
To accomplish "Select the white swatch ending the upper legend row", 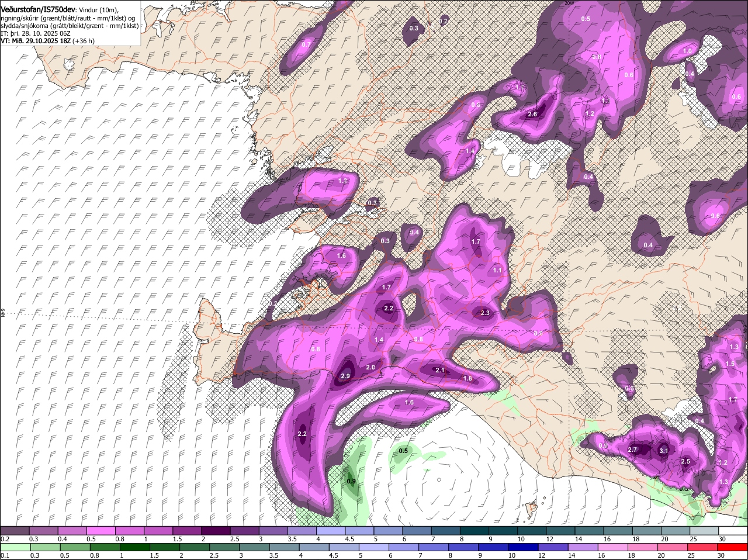I will point(733,531).
